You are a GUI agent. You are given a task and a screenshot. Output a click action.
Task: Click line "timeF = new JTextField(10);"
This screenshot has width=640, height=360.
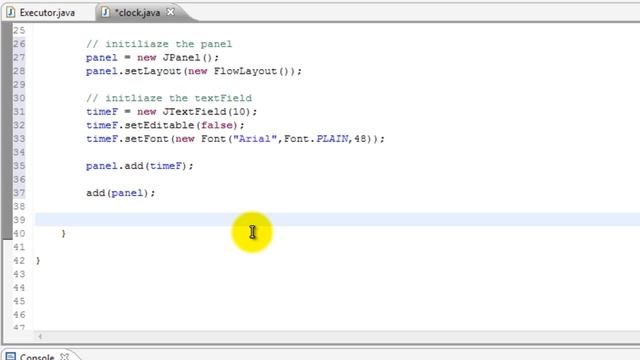171,111
